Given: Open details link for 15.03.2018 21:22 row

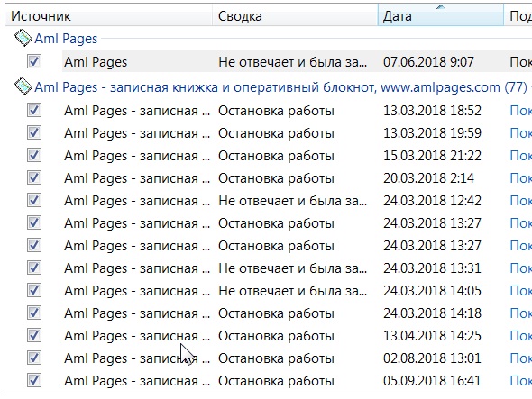Looking at the screenshot, I should [x=521, y=156].
